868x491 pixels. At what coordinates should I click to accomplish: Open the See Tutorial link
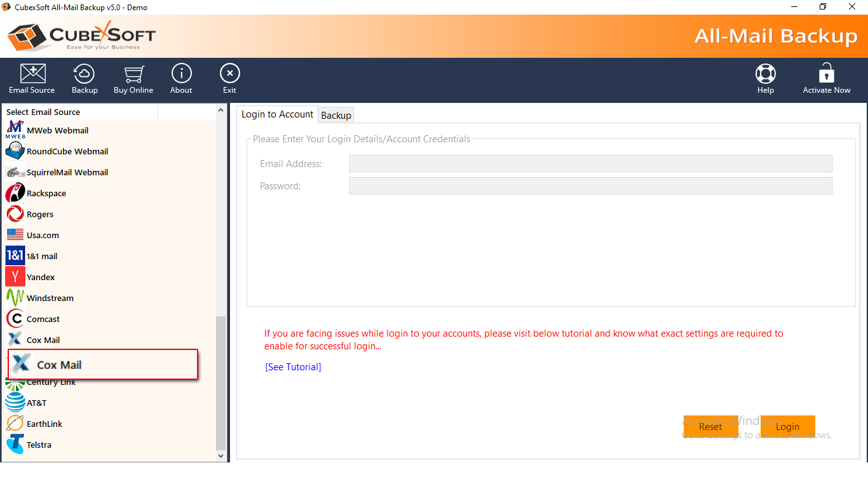tap(293, 367)
